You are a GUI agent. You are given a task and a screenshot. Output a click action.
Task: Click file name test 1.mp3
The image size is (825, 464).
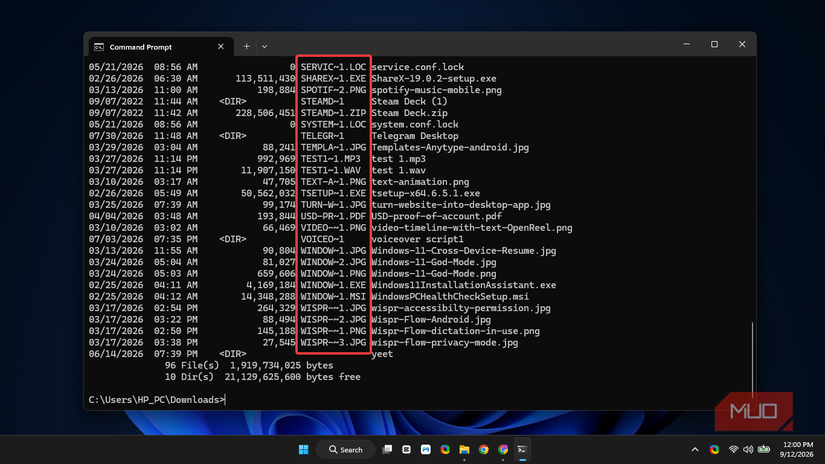point(399,159)
